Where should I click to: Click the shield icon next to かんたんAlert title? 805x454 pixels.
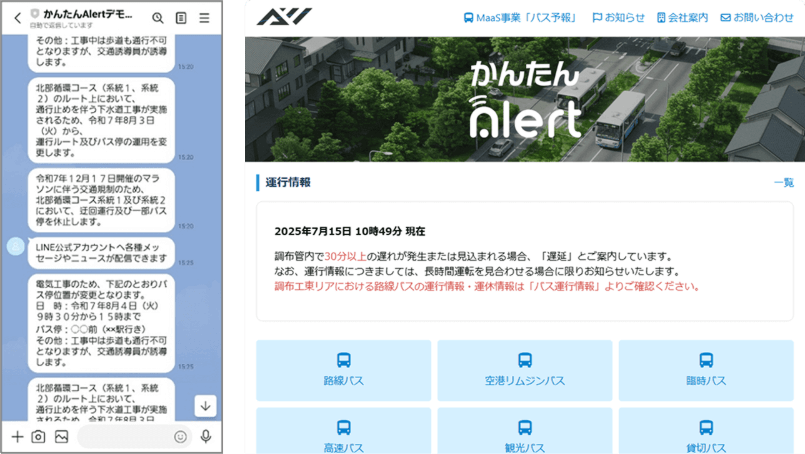(35, 14)
